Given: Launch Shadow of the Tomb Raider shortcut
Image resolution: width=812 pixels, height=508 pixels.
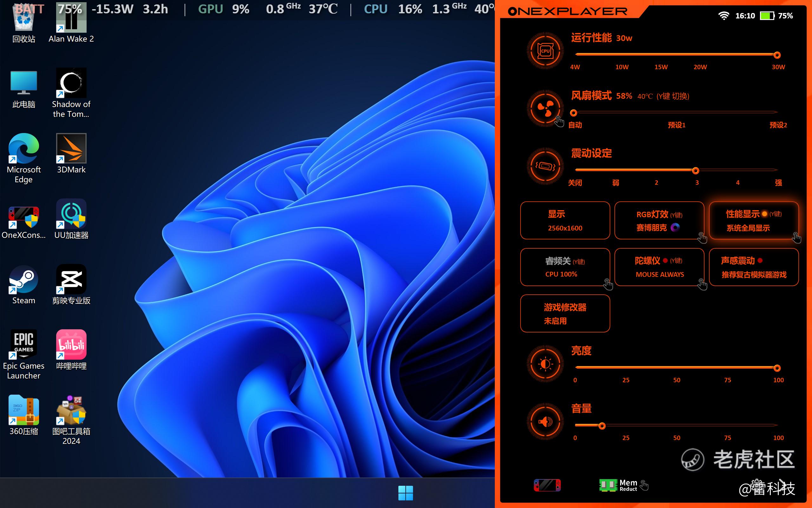Looking at the screenshot, I should click(x=71, y=93).
